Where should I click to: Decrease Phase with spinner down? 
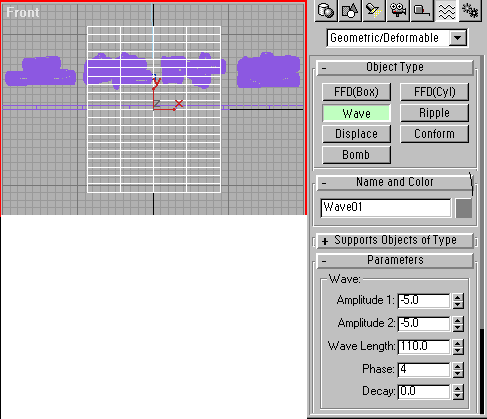(458, 373)
